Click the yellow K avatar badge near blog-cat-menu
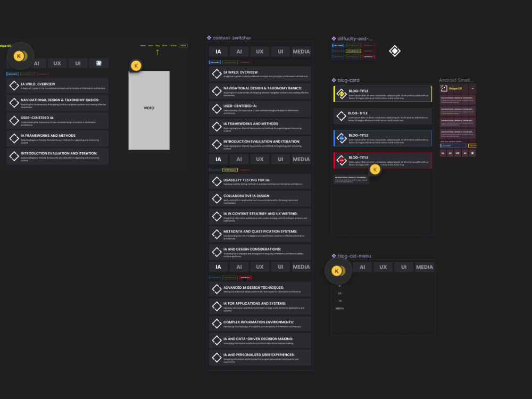Image resolution: width=532 pixels, height=399 pixels. point(337,271)
